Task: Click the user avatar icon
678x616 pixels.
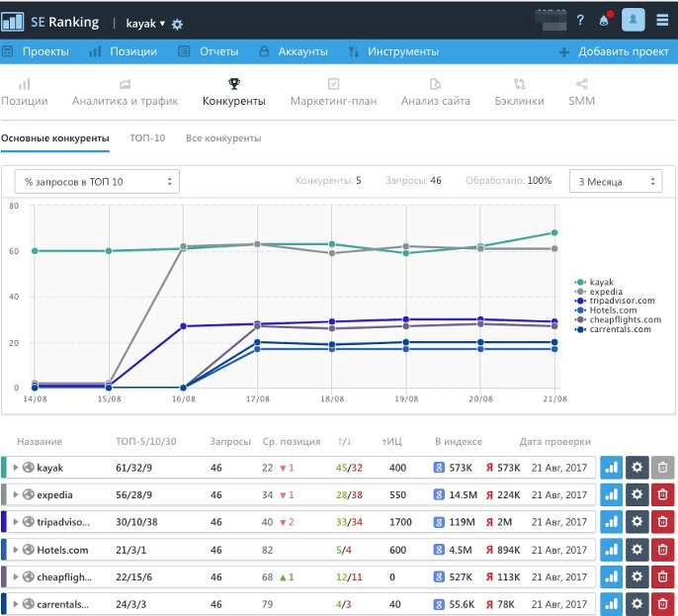Action: pos(633,20)
